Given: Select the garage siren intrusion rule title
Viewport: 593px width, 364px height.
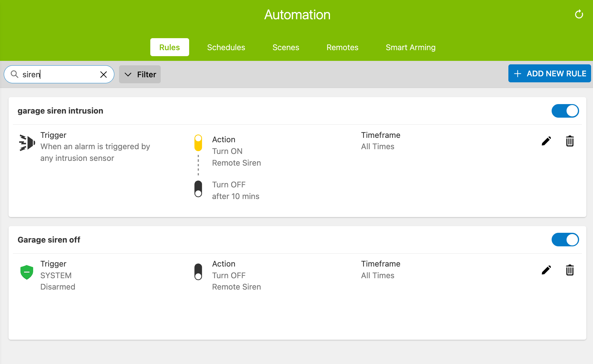Looking at the screenshot, I should point(60,111).
